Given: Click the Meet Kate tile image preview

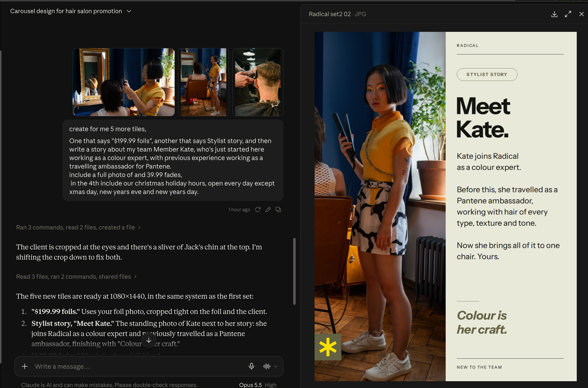Looking at the screenshot, I should [x=445, y=206].
